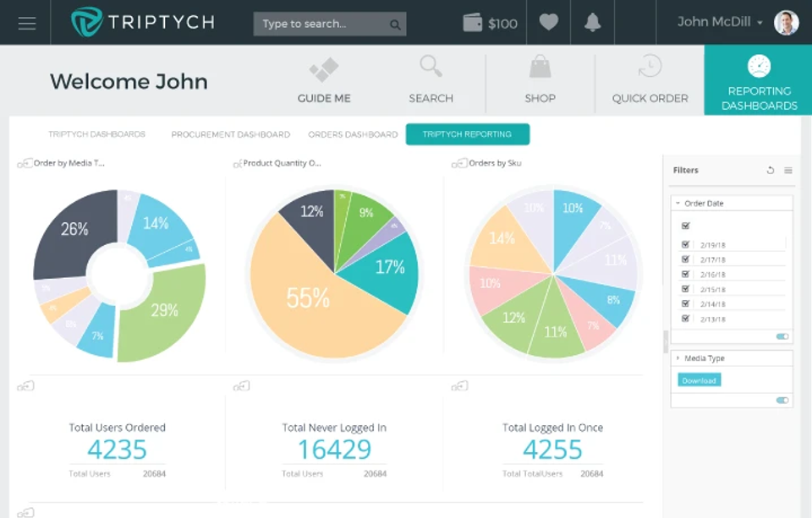
Task: Collapse the Order Date filter section
Action: (x=678, y=204)
